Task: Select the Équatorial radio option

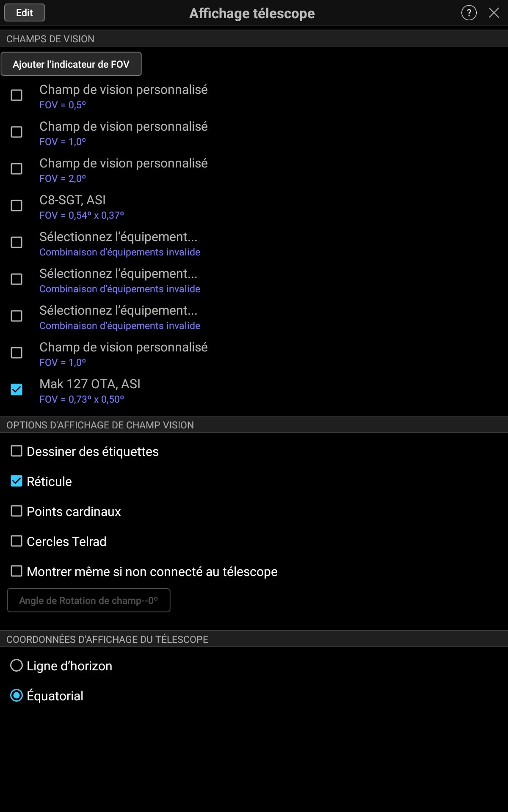Action: click(17, 696)
